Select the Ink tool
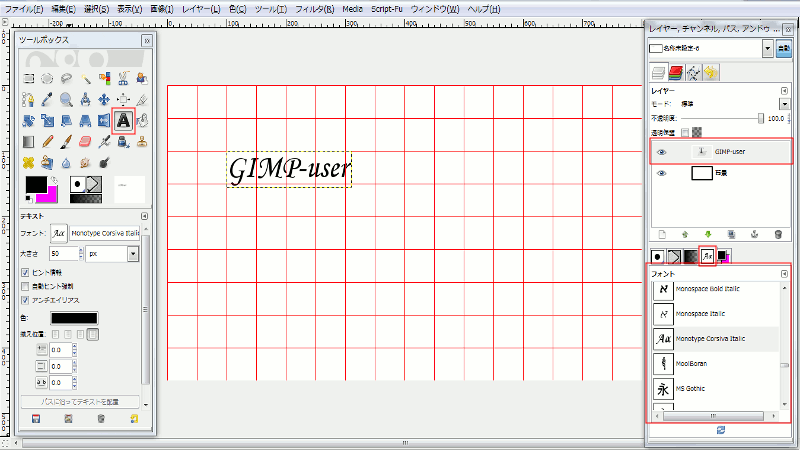The image size is (800, 450). pos(123,142)
